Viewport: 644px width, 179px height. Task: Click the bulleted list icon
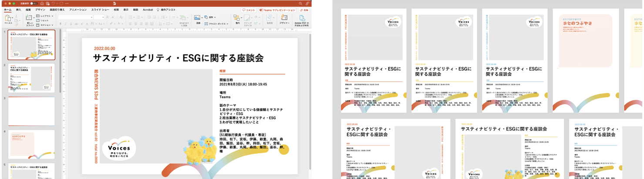130,17
